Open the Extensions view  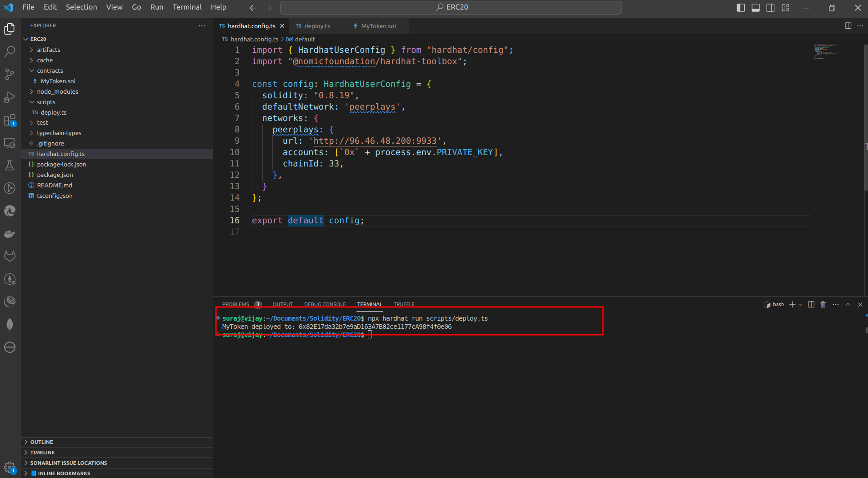pos(10,120)
